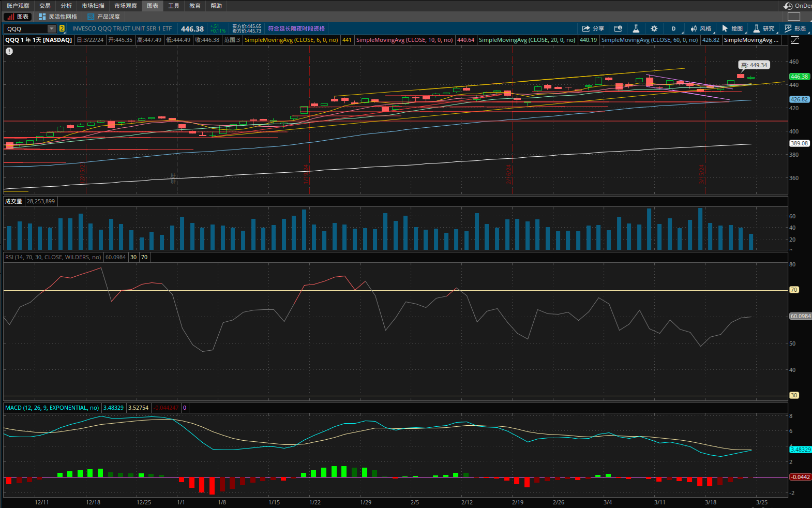Open the 灵活性网格 sub-tab
This screenshot has height=508, width=812.
click(x=58, y=17)
